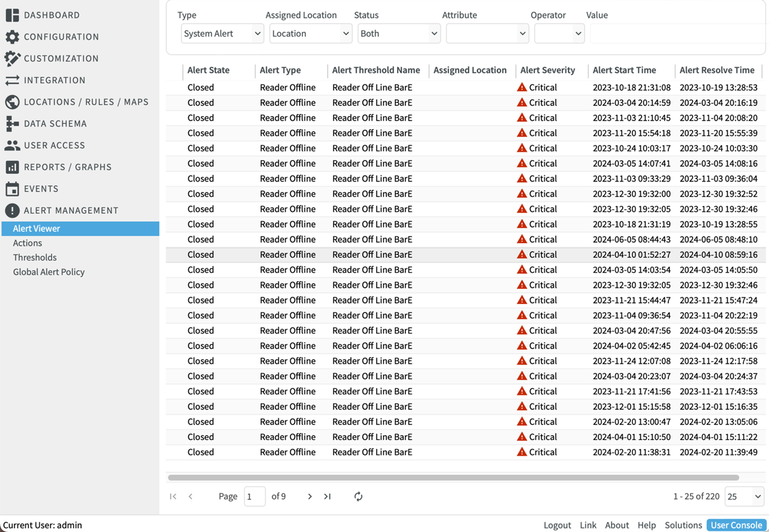Click the User Console button

tap(736, 525)
